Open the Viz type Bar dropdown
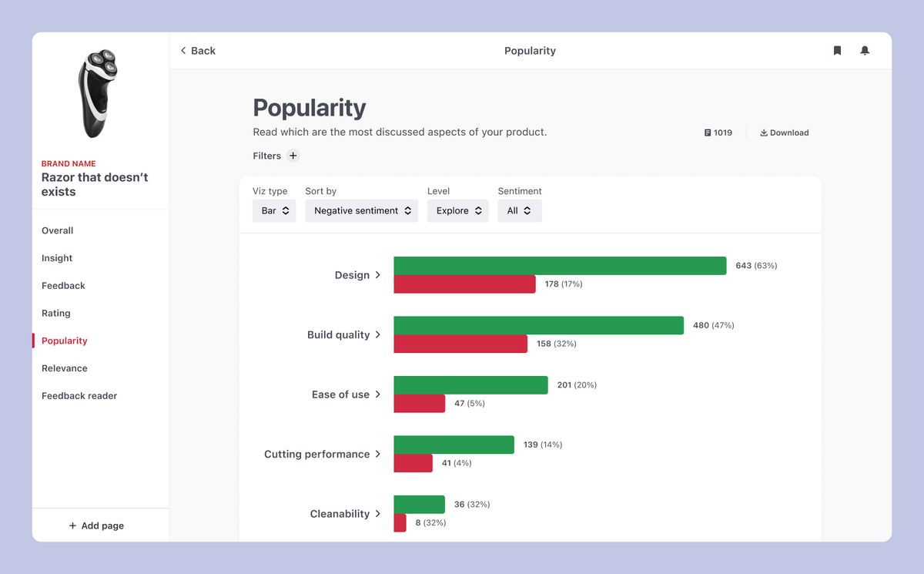Viewport: 924px width, 574px height. (x=274, y=210)
